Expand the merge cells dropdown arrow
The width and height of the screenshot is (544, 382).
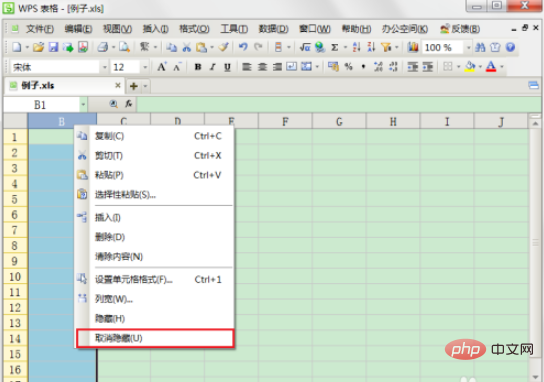point(317,67)
